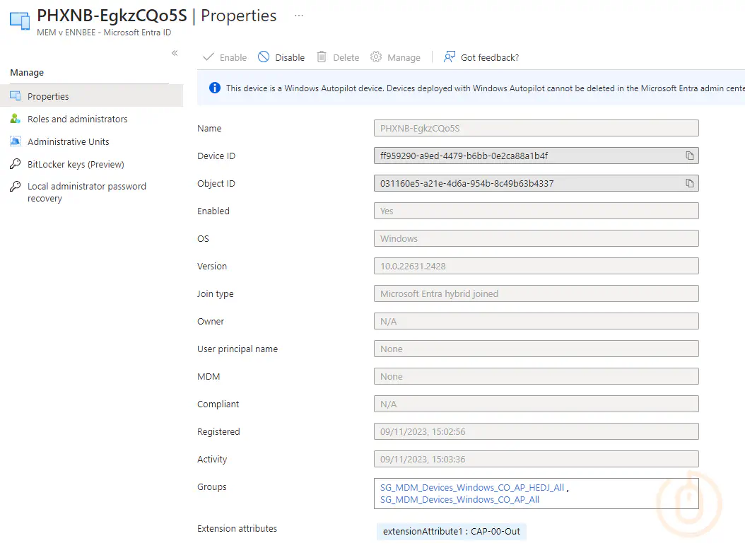Collapse the left Manage sidebar

(175, 53)
